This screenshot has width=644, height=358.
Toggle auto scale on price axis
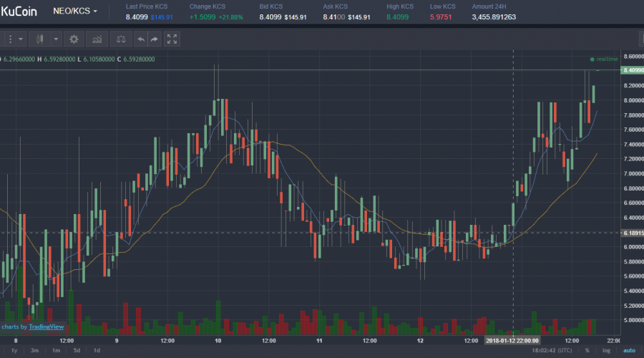coord(628,350)
